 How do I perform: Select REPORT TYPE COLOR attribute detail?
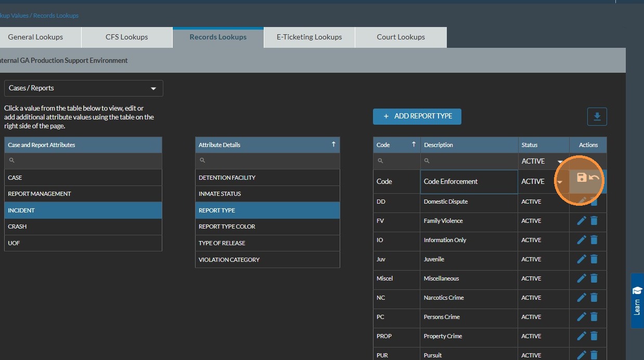click(x=267, y=226)
